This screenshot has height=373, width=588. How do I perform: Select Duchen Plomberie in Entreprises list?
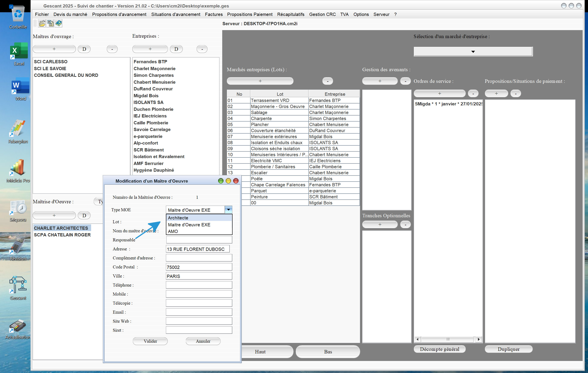[x=153, y=109]
